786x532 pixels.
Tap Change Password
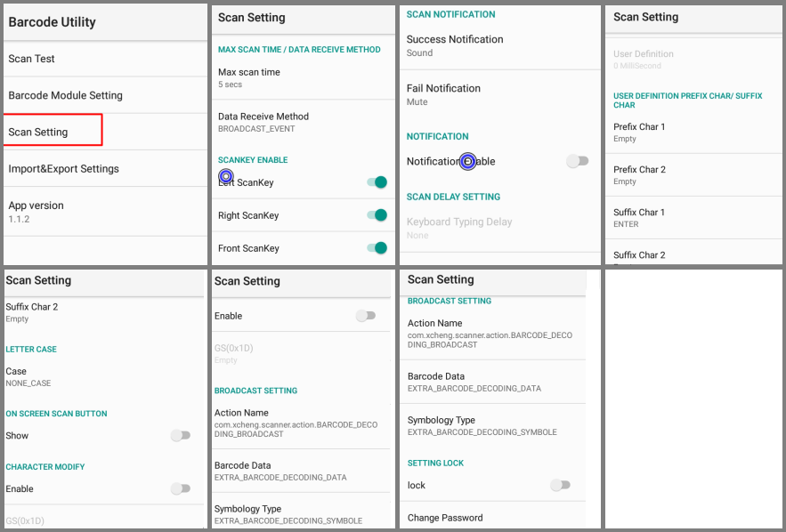click(493, 518)
